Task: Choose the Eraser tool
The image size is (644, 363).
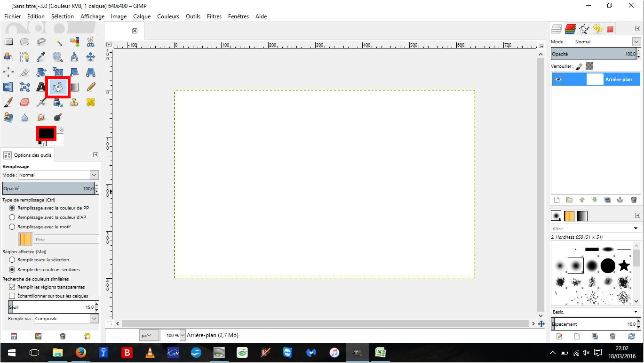Action: (x=25, y=102)
